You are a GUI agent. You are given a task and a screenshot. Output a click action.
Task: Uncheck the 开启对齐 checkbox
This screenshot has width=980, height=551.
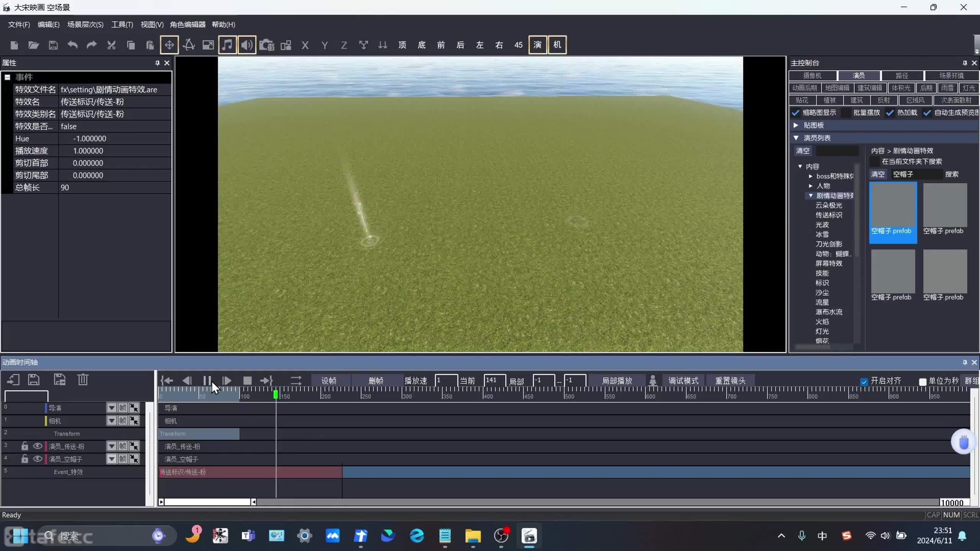(864, 381)
